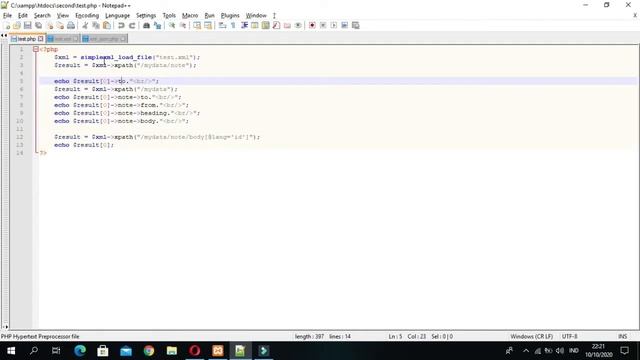This screenshot has width=640, height=360.
Task: Open the Run menu
Action: 209,16
